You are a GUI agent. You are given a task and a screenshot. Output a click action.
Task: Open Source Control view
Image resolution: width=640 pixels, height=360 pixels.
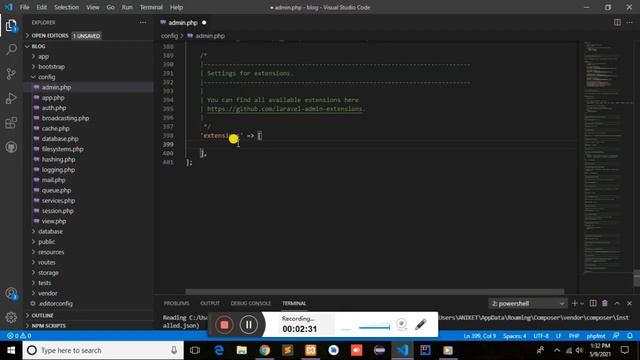click(x=11, y=74)
